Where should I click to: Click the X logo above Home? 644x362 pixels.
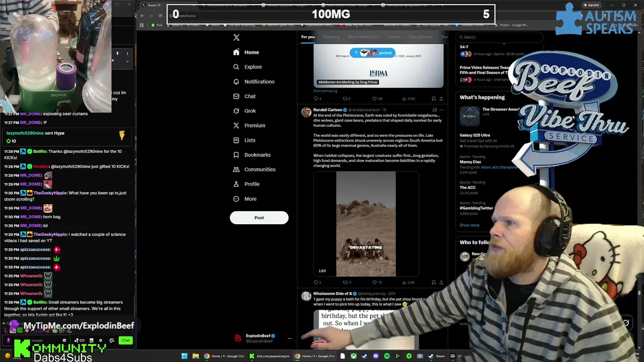click(x=236, y=37)
